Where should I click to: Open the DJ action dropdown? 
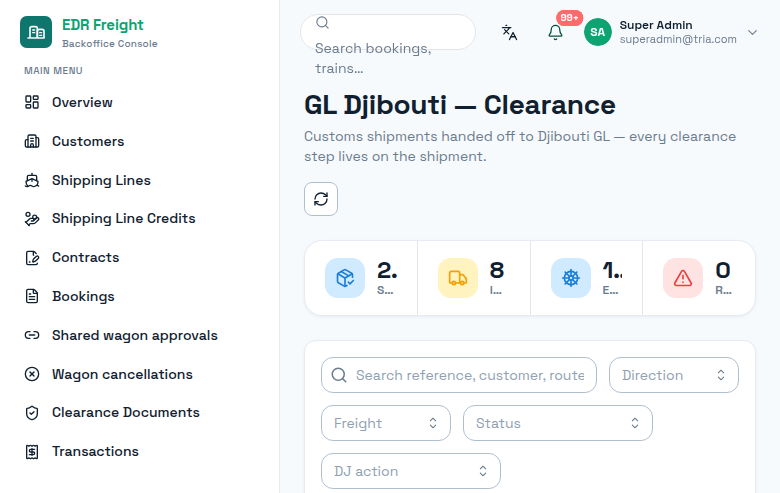(x=410, y=471)
